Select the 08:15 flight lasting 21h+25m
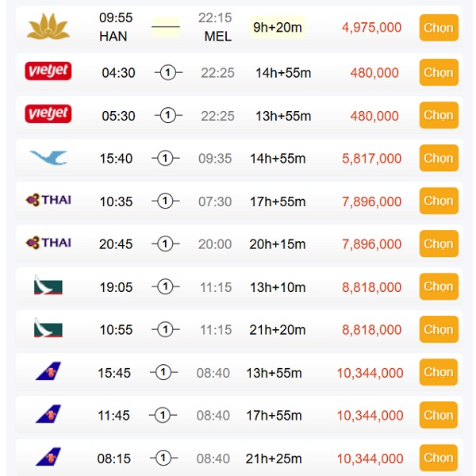 [x=439, y=458]
